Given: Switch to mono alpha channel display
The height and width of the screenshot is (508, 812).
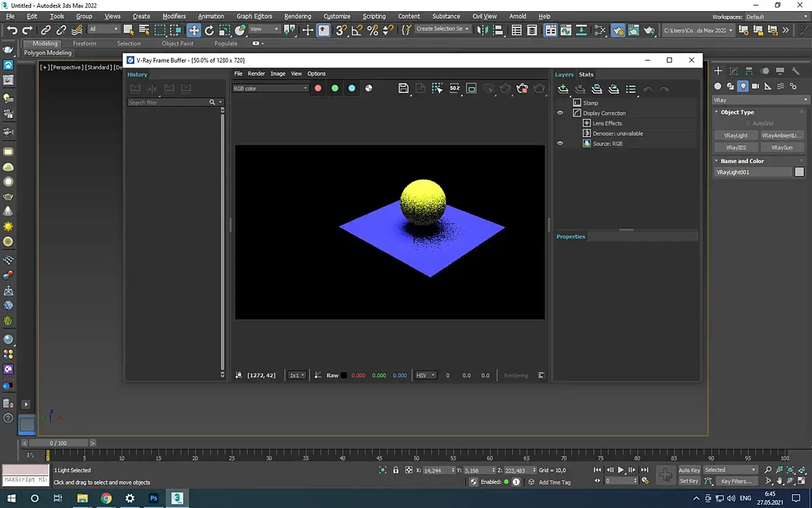Looking at the screenshot, I should (369, 88).
